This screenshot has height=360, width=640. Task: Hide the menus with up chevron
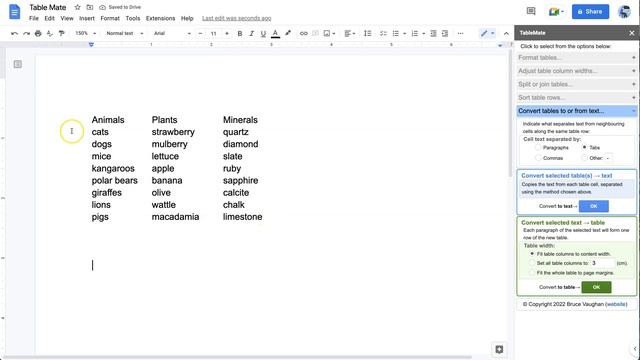(x=506, y=33)
